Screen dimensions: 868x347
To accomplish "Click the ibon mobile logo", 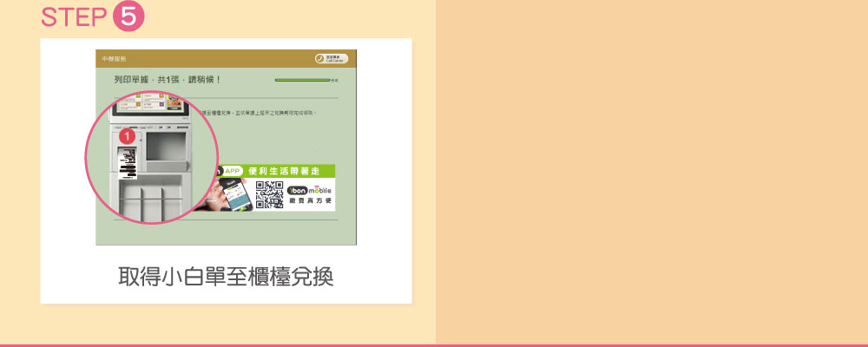I will (310, 190).
